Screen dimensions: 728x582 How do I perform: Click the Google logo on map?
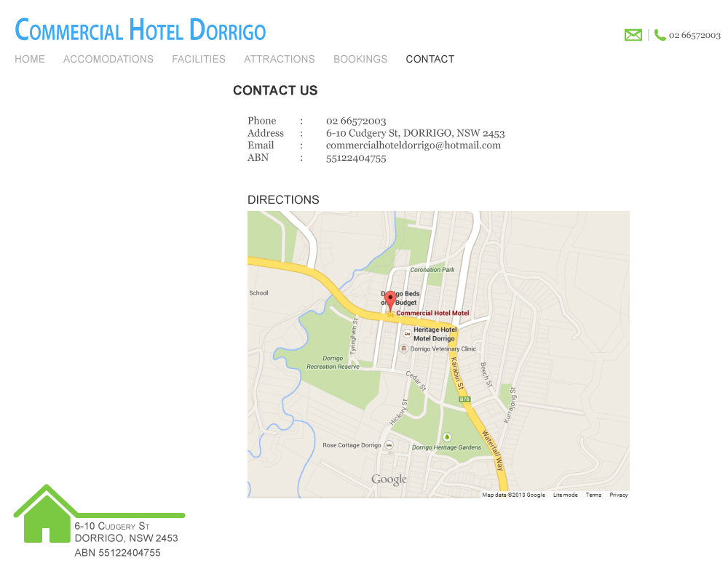tap(389, 479)
